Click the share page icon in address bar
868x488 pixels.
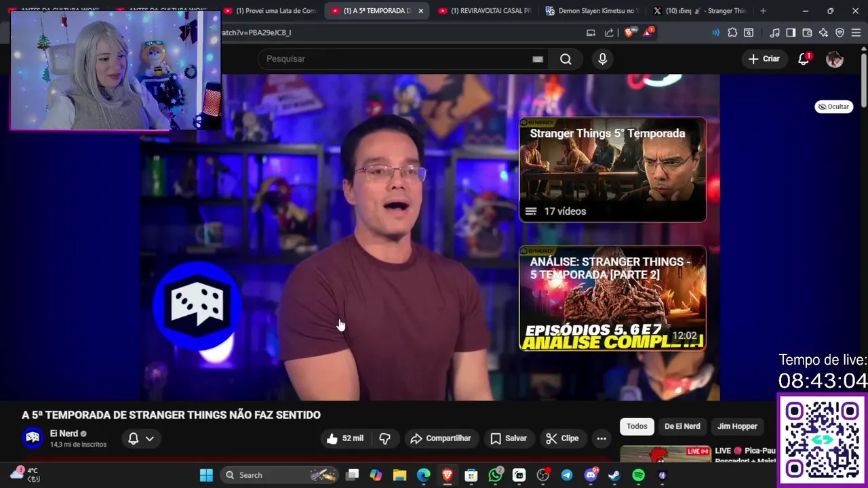pos(609,33)
